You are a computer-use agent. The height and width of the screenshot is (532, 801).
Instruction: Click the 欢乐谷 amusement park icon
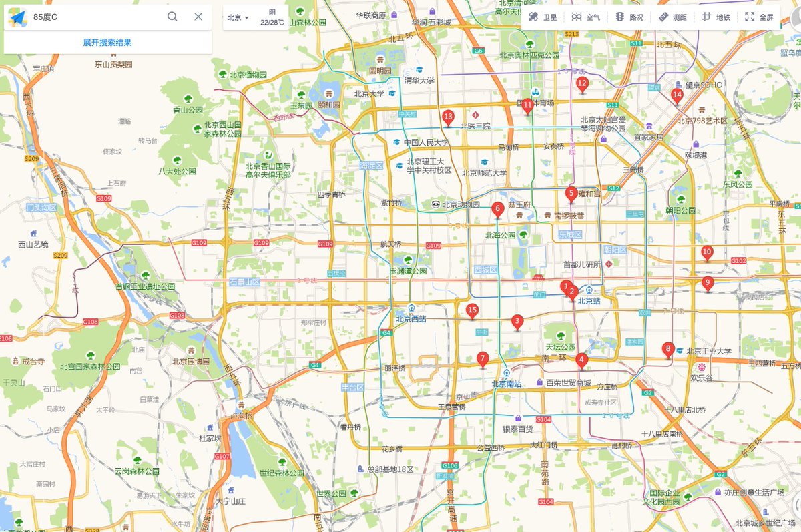pyautogui.click(x=702, y=367)
